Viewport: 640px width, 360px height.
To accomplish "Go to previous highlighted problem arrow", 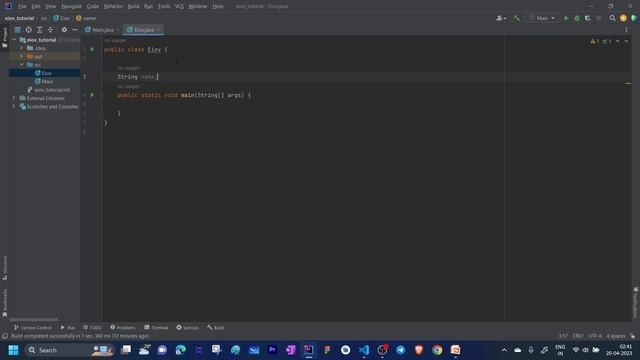I will pyautogui.click(x=618, y=41).
